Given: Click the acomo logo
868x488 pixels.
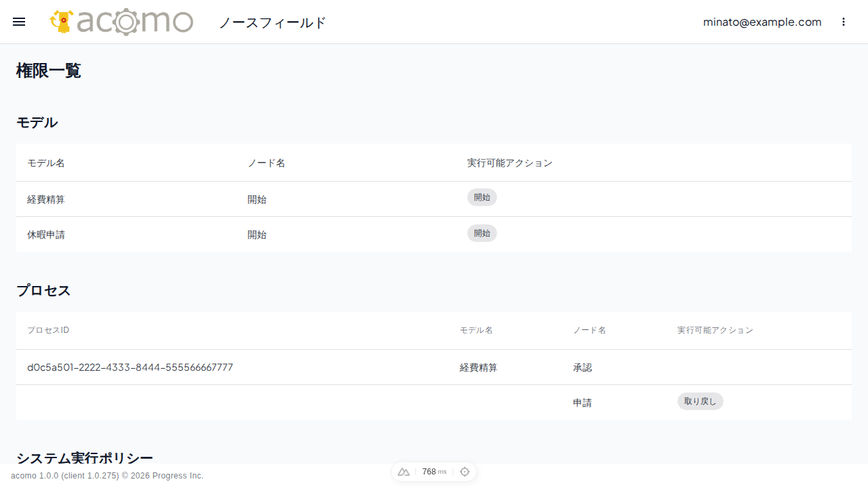Looking at the screenshot, I should 121,22.
